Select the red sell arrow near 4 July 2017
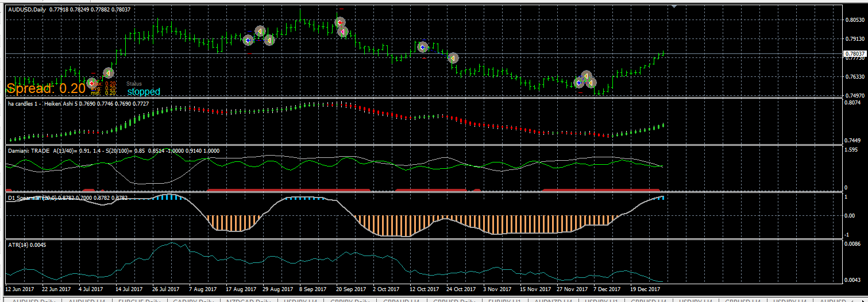868x302 pixels. pos(92,83)
